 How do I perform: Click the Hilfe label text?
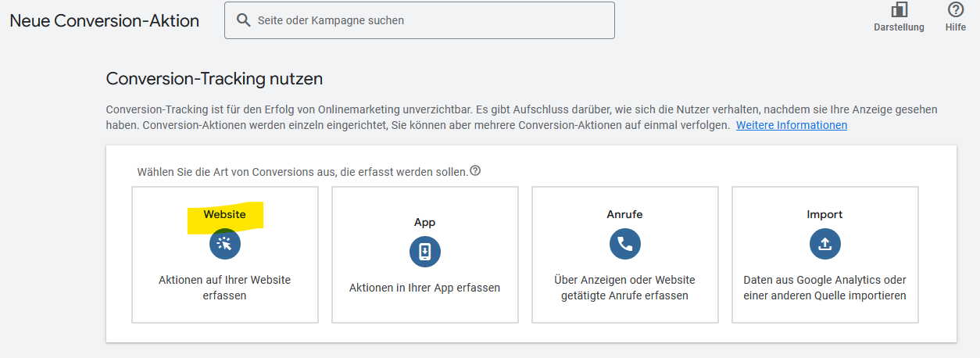956,27
